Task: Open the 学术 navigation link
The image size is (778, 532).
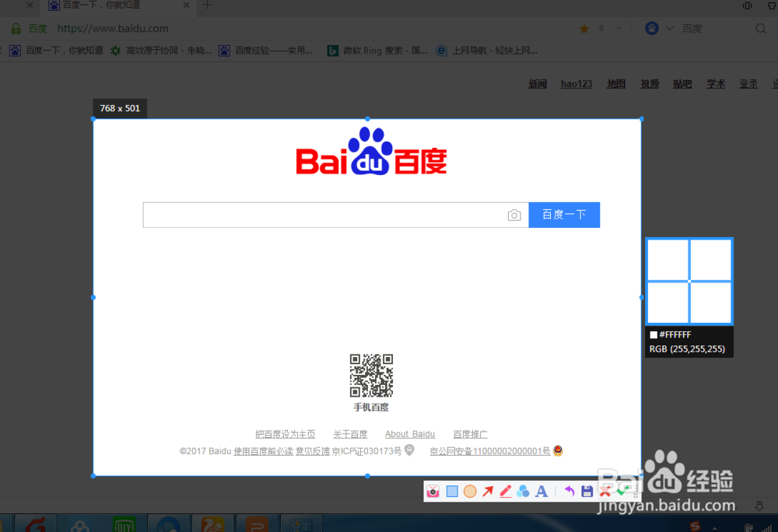Action: [716, 84]
